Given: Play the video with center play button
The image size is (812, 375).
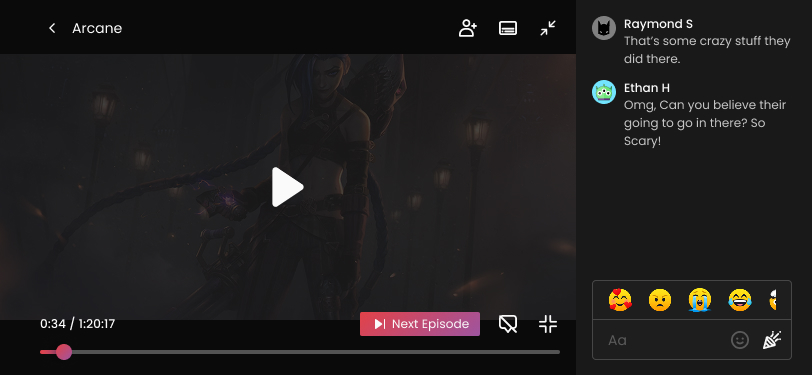Looking at the screenshot, I should click(x=287, y=187).
